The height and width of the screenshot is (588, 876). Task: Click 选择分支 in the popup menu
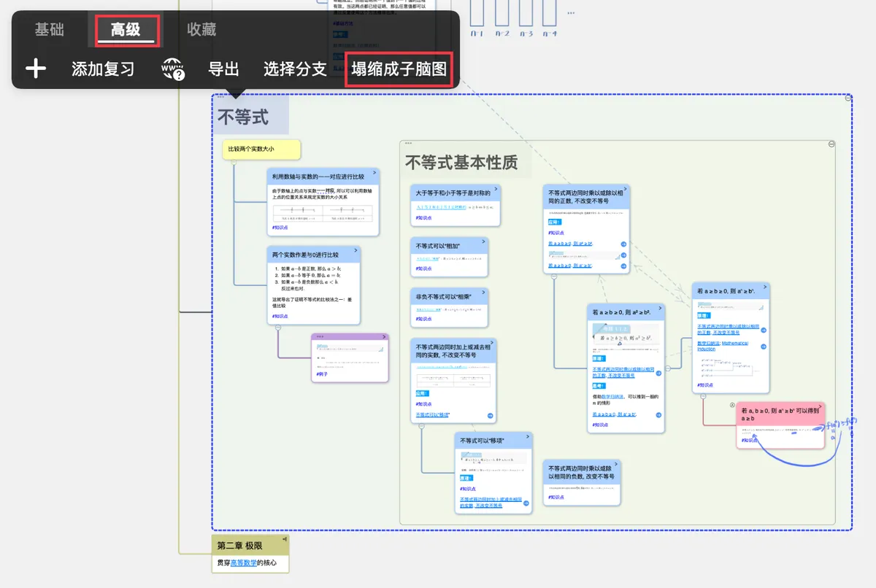coord(295,69)
